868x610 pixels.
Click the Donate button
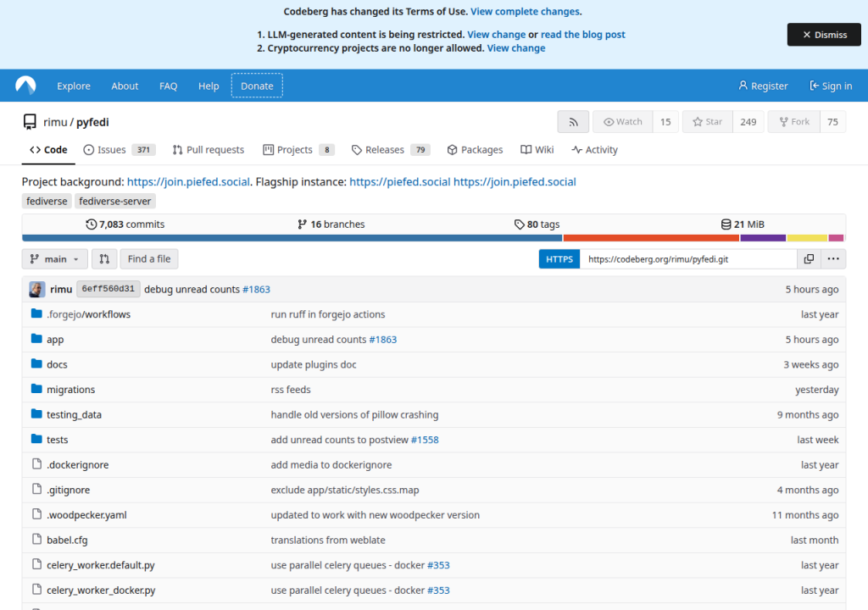(x=257, y=86)
